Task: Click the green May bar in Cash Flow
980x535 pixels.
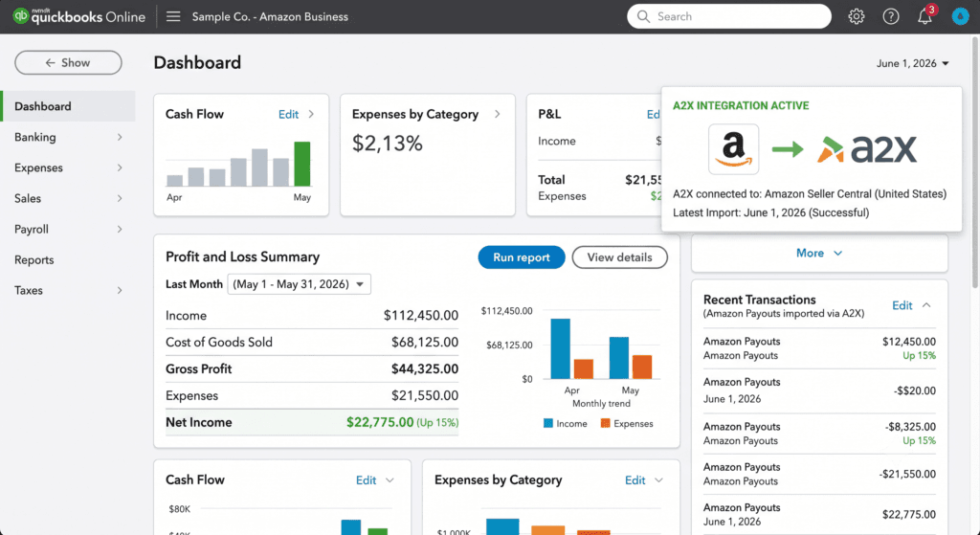Action: click(301, 164)
